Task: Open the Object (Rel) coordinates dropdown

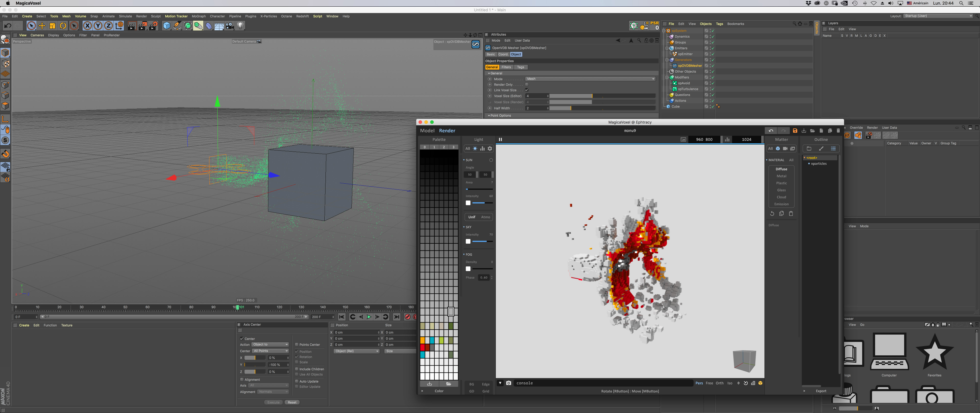Action: [357, 351]
